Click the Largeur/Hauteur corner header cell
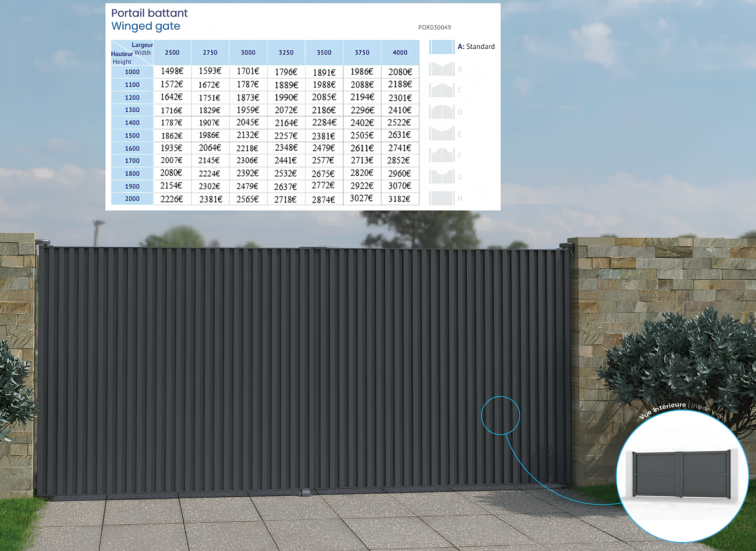 pos(132,53)
